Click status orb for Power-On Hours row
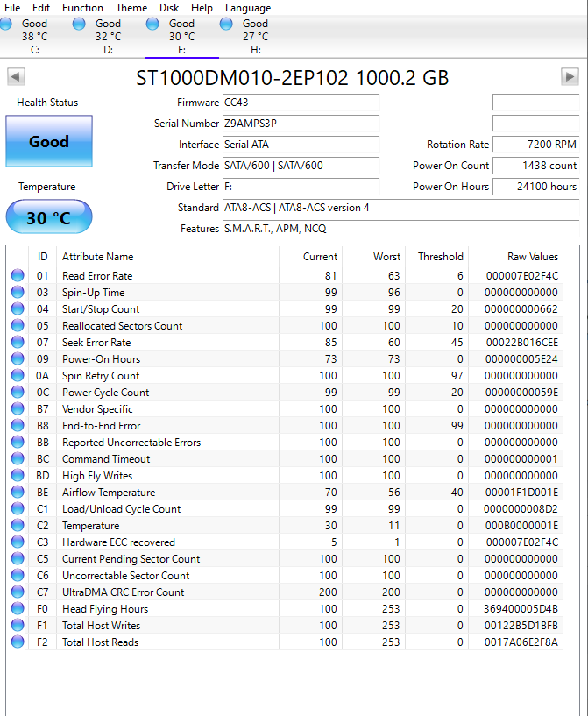This screenshot has height=716, width=588. pos(18,359)
